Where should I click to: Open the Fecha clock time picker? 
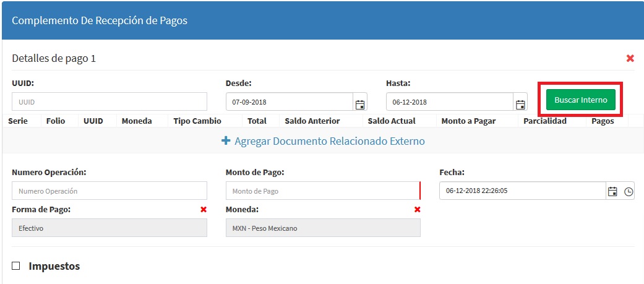[x=629, y=191]
